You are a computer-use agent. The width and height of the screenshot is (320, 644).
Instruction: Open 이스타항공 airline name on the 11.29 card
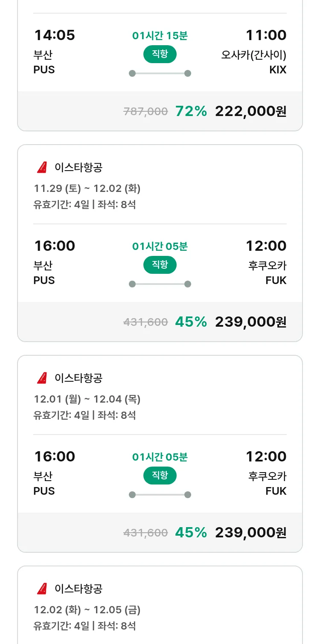(79, 168)
